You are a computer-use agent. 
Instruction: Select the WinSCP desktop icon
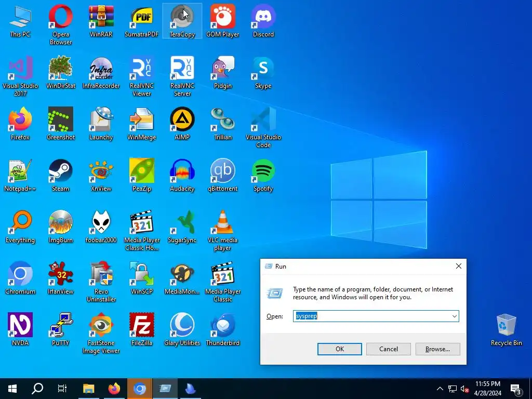141,279
